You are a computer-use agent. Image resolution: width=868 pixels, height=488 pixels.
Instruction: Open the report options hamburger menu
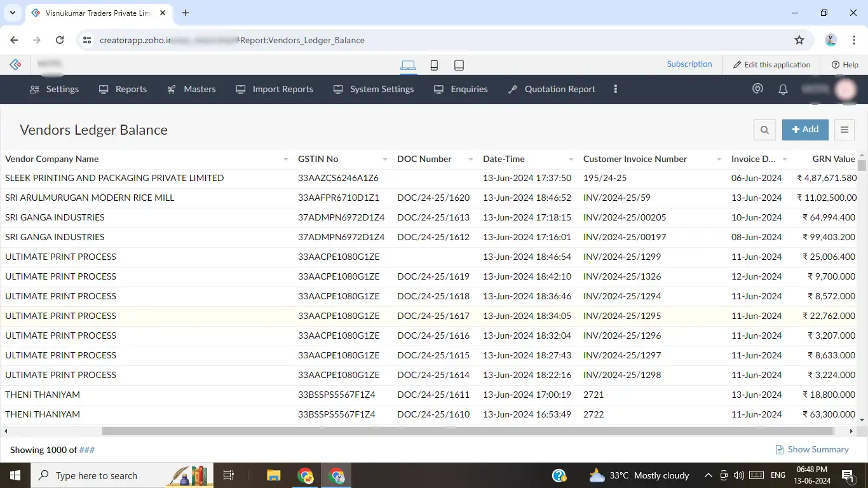point(844,130)
